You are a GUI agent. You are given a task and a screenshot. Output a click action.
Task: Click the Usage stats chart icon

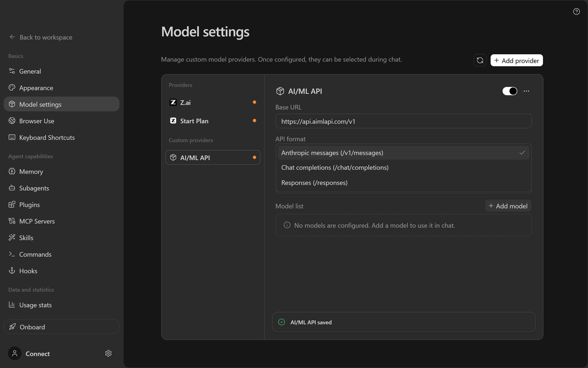(x=12, y=305)
